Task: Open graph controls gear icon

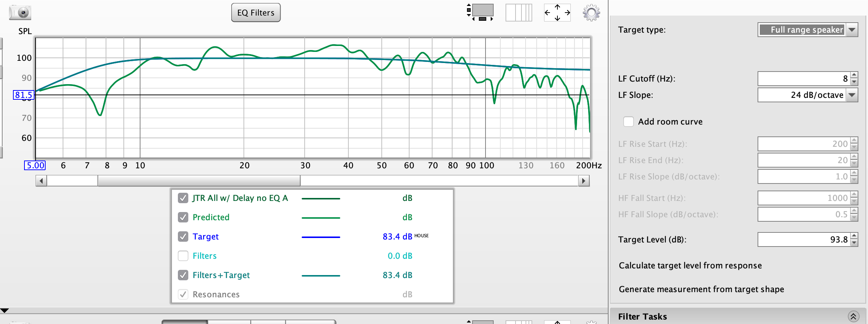Action: [591, 13]
